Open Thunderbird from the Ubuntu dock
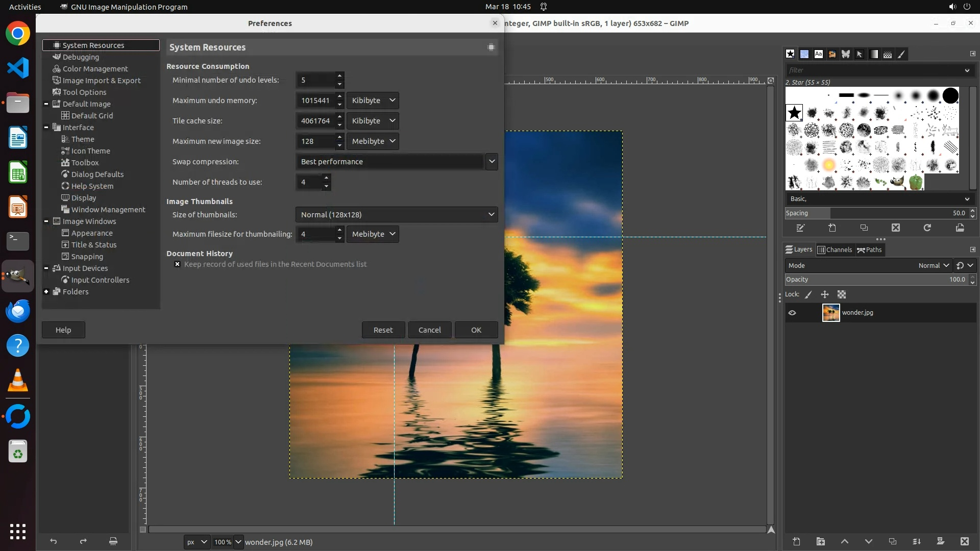The image size is (980, 551). (x=18, y=311)
